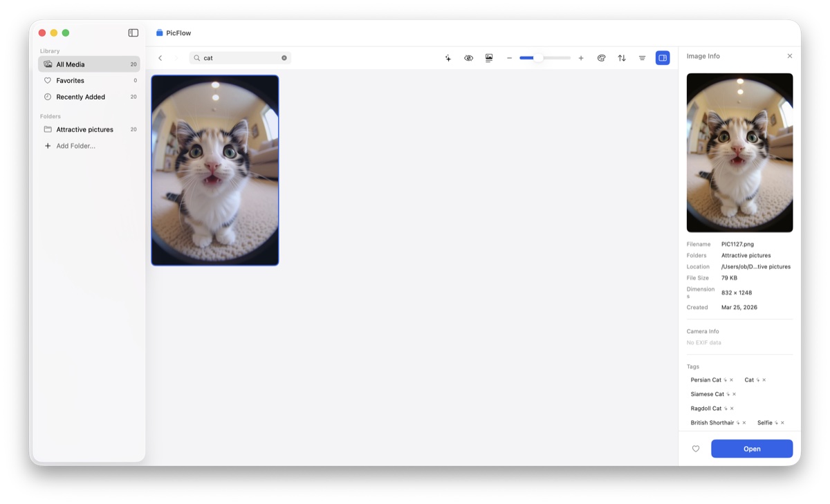The width and height of the screenshot is (830, 504).
Task: Click the Selfie tag label
Action: (765, 422)
